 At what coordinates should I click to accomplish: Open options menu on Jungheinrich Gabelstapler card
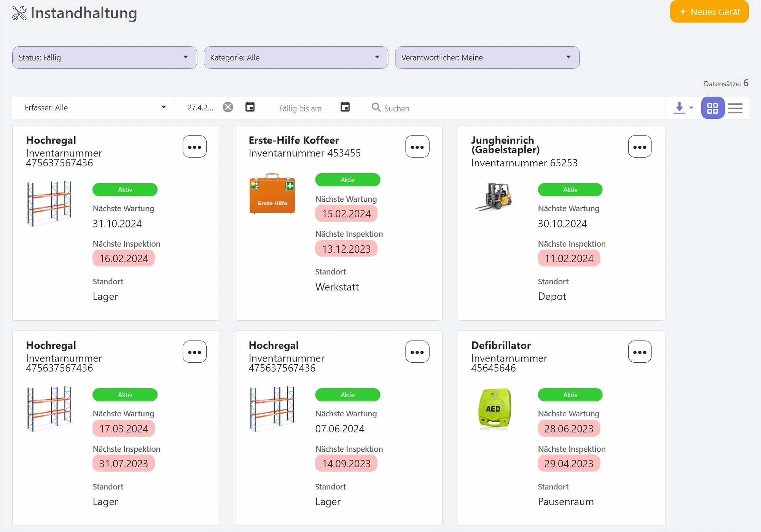(639, 147)
